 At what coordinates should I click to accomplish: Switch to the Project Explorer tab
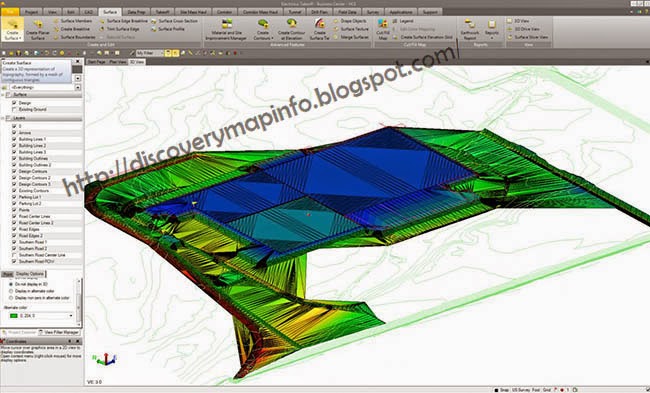coord(19,332)
